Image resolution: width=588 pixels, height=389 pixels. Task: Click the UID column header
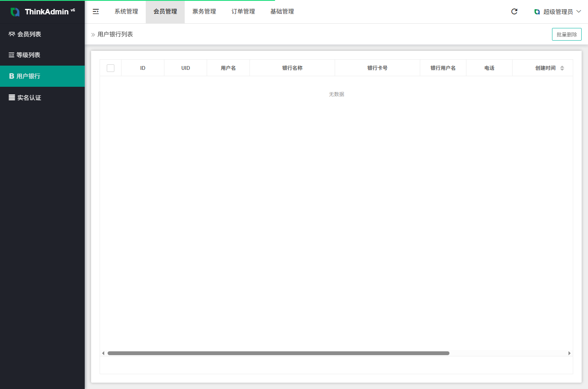(x=186, y=68)
